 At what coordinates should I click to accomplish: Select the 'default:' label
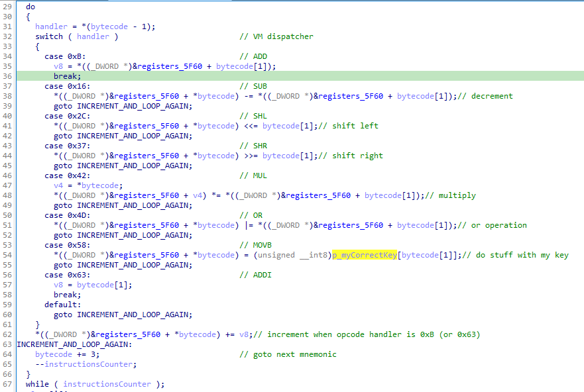[x=63, y=305]
